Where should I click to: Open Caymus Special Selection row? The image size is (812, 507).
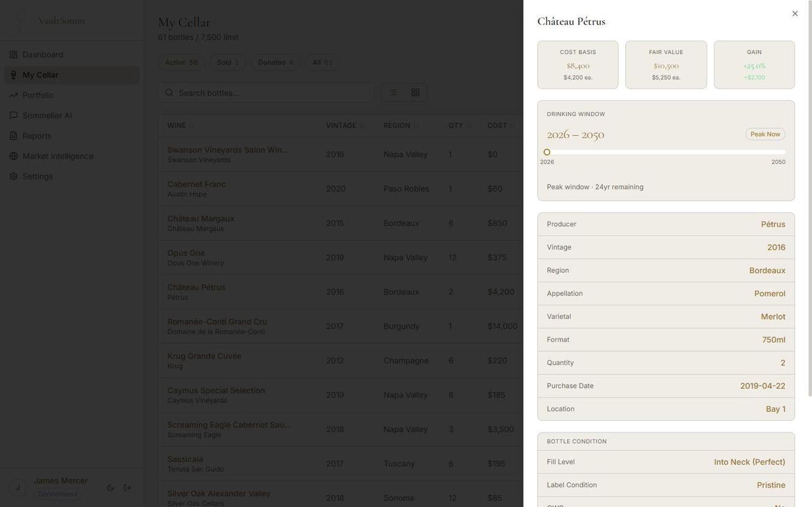[341, 395]
